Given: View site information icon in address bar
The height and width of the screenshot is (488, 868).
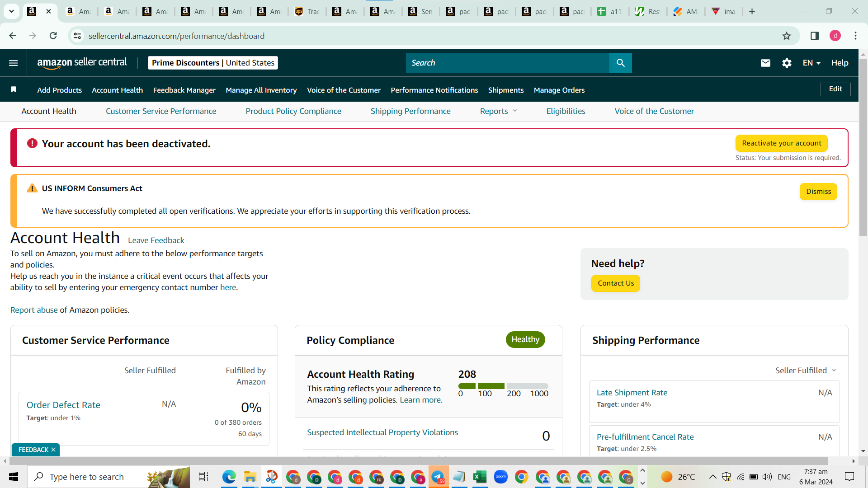Looking at the screenshot, I should point(78,36).
